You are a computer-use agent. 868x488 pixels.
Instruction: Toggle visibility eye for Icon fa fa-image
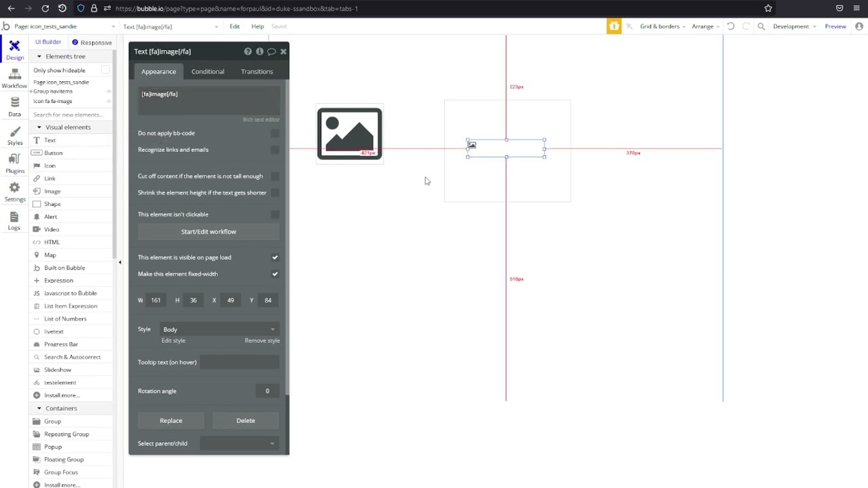(108, 102)
